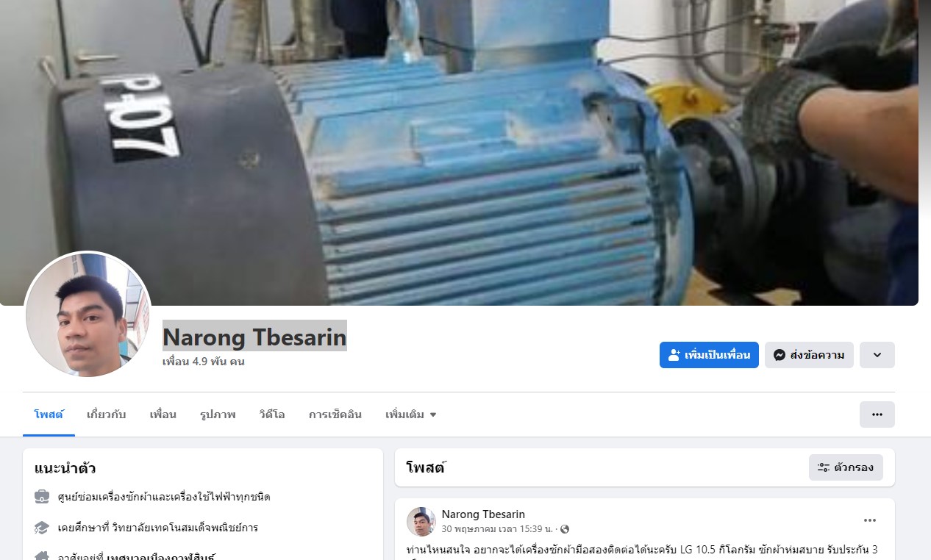Switch to the เพื่อน tab
Image resolution: width=931 pixels, height=560 pixels.
point(163,414)
